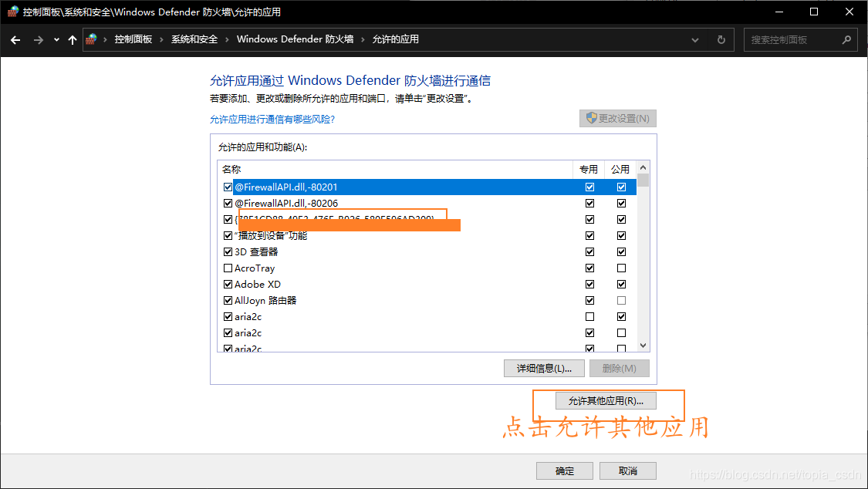Maximize the control panel window
Image resolution: width=868 pixels, height=489 pixels.
coord(814,12)
